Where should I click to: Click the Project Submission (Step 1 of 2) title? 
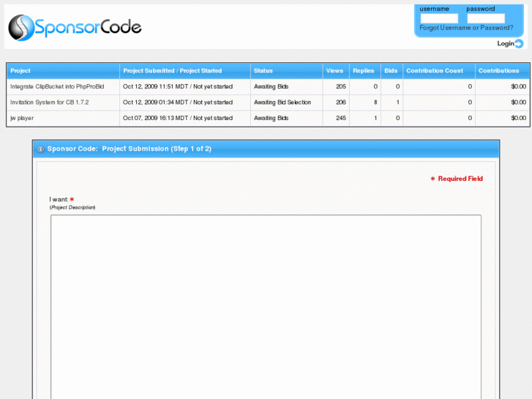click(157, 149)
